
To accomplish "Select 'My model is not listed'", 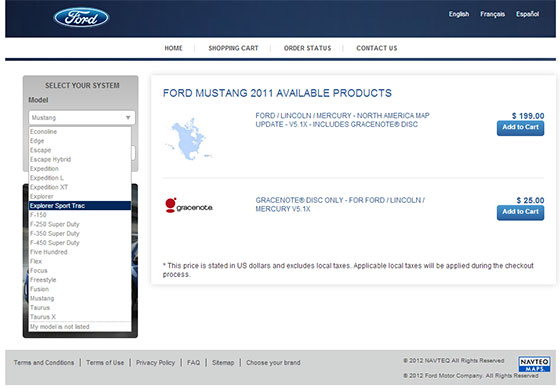I will click(x=80, y=327).
